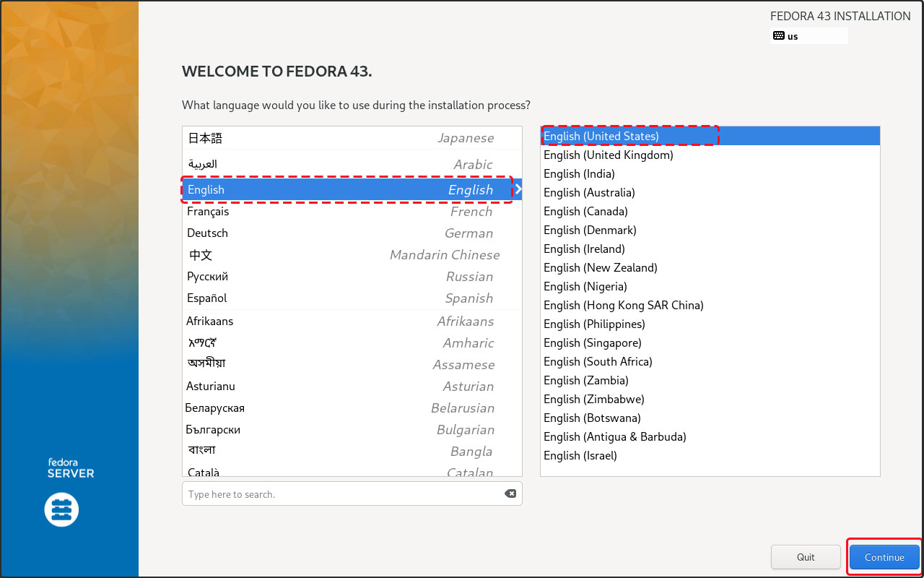The width and height of the screenshot is (924, 578).
Task: Select English (United Kingdom) locale
Action: 608,155
